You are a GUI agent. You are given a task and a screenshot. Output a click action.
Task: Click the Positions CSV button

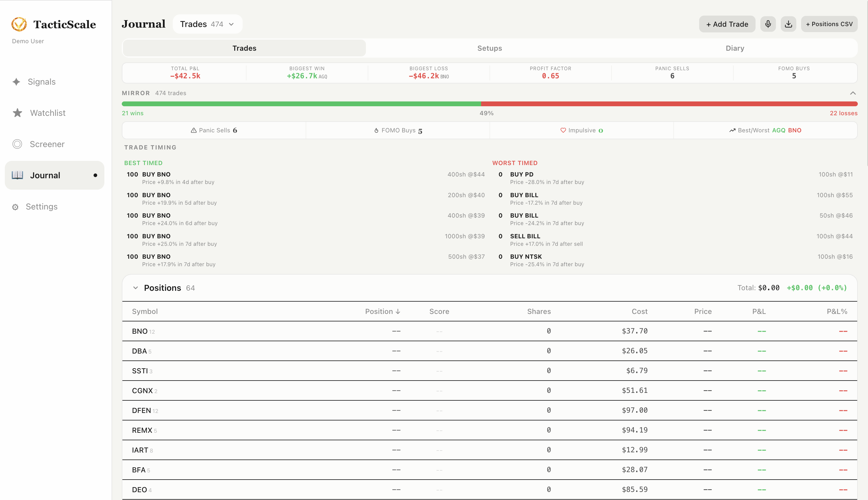pos(829,24)
